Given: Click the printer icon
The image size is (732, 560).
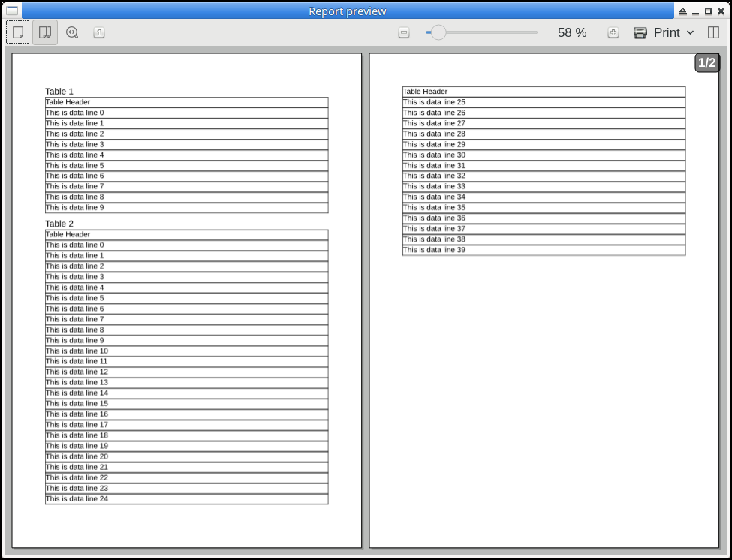Looking at the screenshot, I should 640,33.
